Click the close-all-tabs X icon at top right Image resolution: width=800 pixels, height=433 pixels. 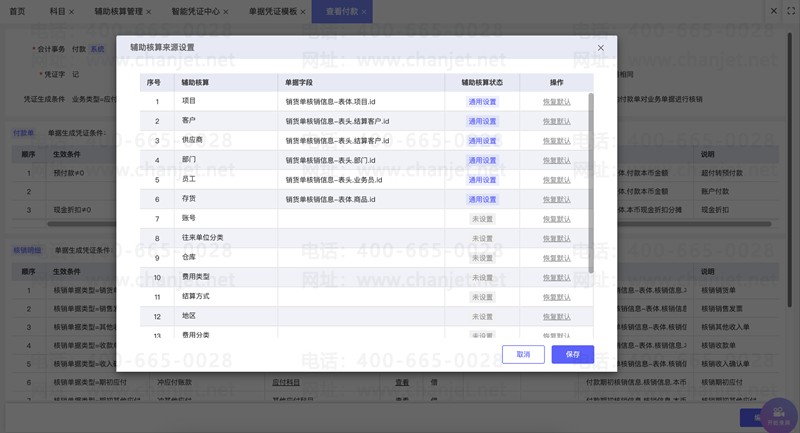[774, 11]
